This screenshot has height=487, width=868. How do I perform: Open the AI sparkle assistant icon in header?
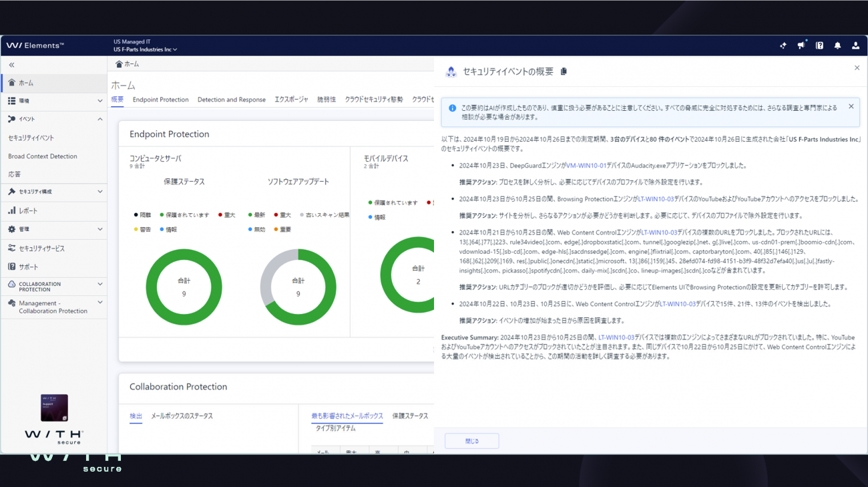pos(783,45)
